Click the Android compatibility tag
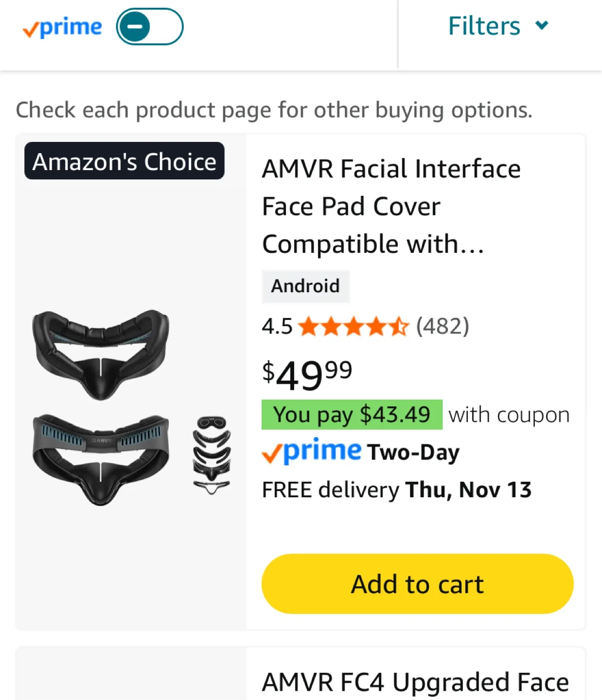 [305, 286]
